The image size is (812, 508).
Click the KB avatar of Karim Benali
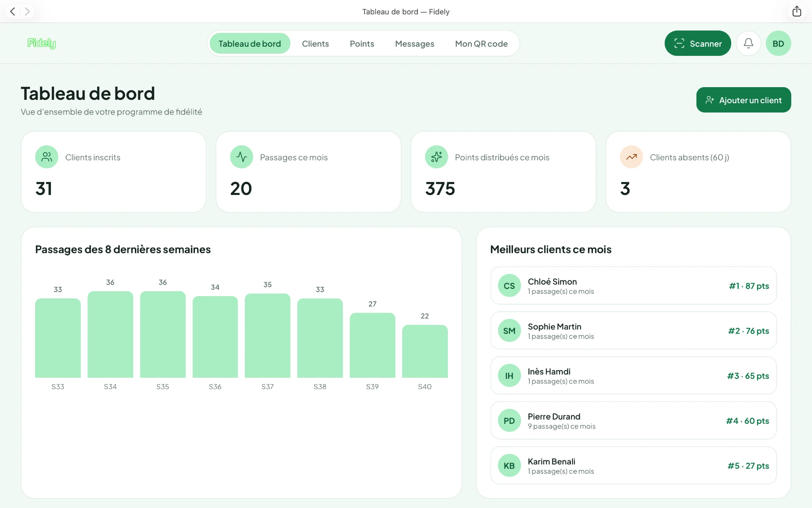(509, 465)
